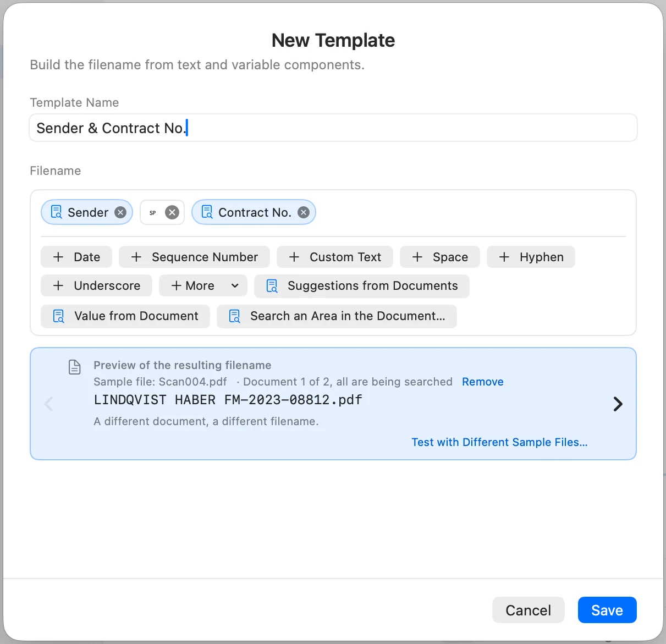Select the Sender filename token
Viewport: 666px width, 644px height.
[87, 212]
